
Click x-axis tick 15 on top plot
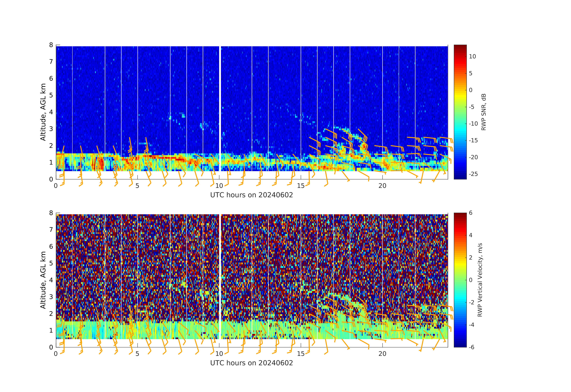coord(301,186)
